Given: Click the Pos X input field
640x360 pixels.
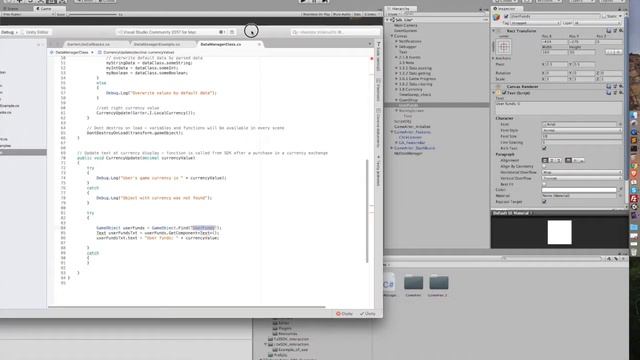Looking at the screenshot, I should pyautogui.click(x=553, y=42).
